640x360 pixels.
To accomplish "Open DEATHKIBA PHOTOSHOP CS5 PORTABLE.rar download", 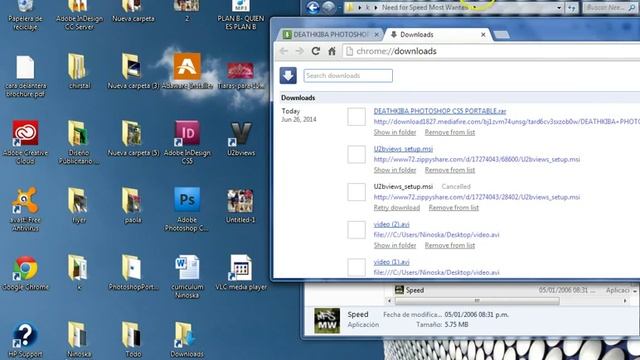I will pyautogui.click(x=440, y=111).
